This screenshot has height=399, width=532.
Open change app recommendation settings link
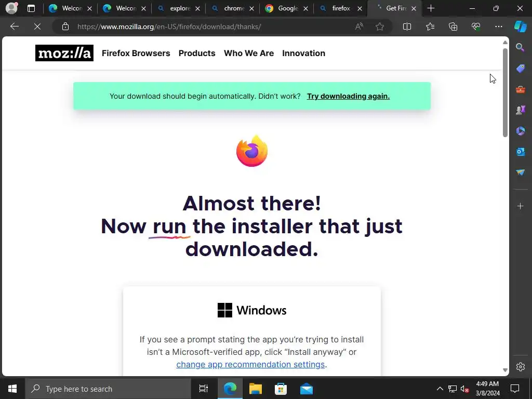250,364
